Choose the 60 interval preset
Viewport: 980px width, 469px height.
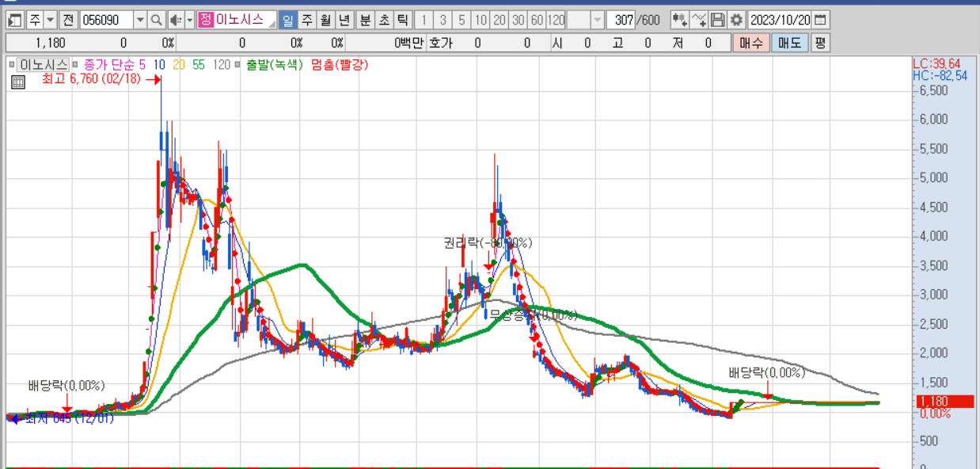click(x=537, y=20)
